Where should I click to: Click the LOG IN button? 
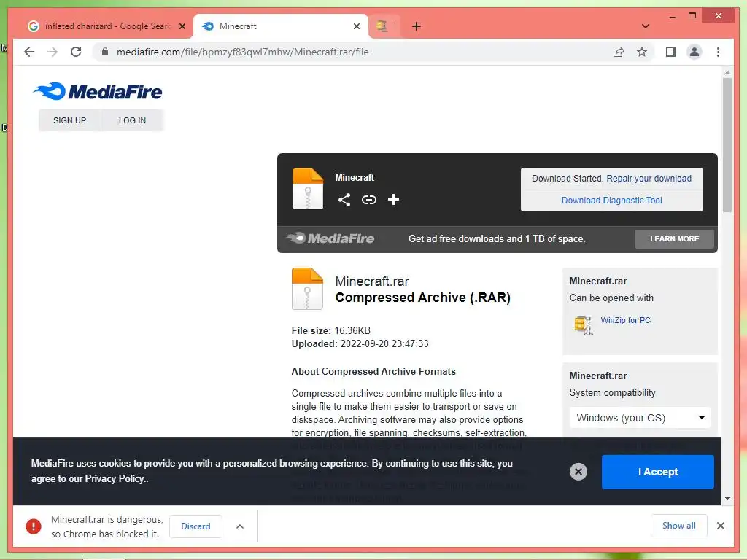[133, 120]
